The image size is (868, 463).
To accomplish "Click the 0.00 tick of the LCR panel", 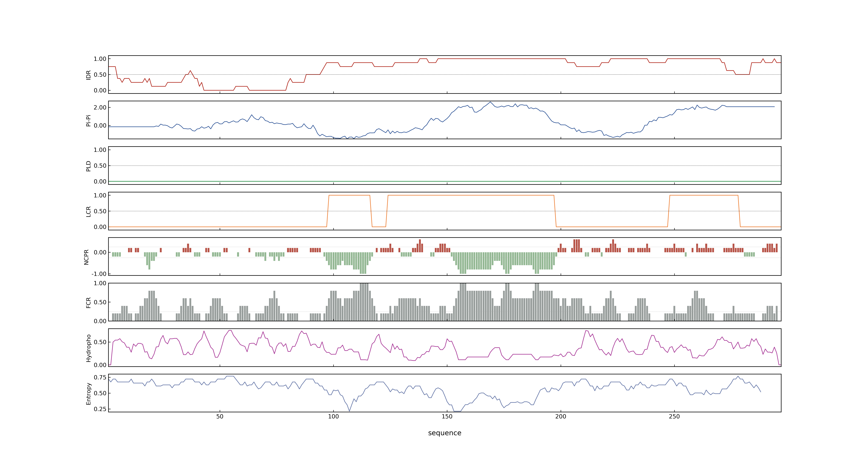I will (x=100, y=227).
